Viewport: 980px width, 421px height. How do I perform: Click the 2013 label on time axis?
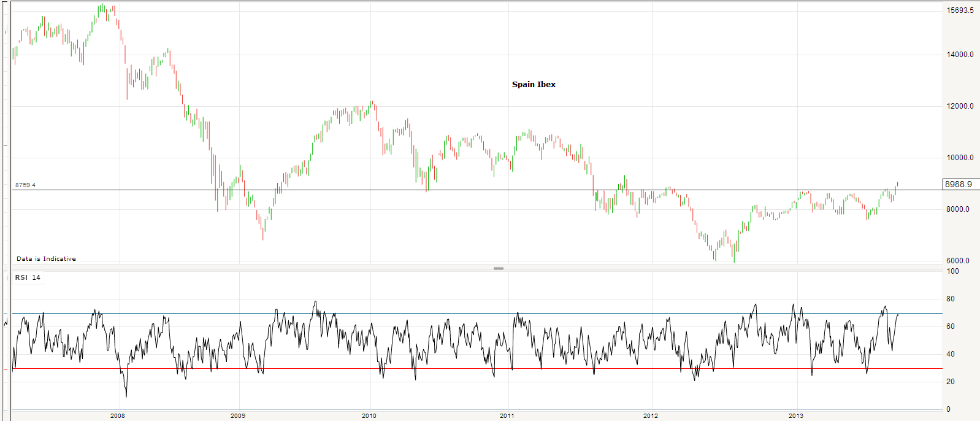click(x=795, y=415)
